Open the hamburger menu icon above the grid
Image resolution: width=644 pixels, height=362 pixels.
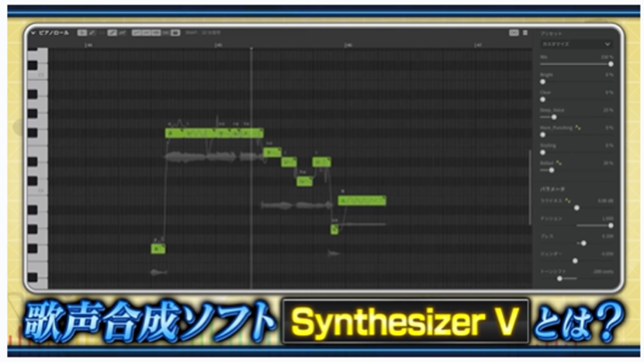[x=525, y=33]
